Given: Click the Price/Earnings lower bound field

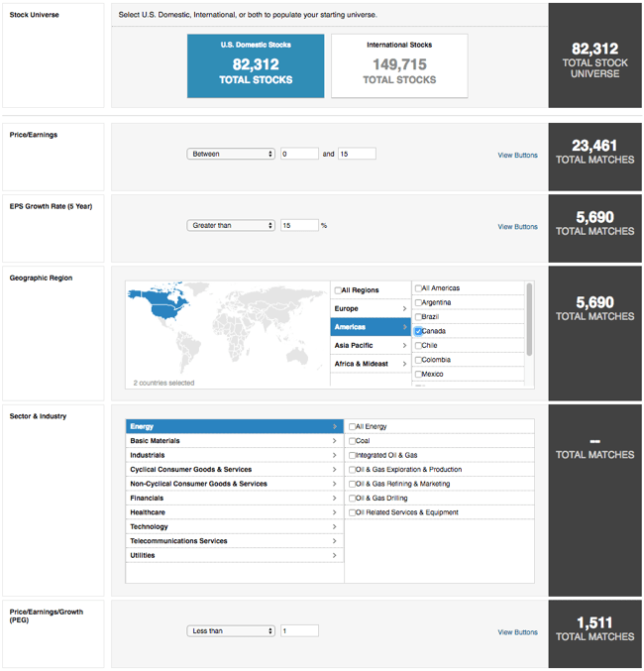Looking at the screenshot, I should (x=299, y=154).
